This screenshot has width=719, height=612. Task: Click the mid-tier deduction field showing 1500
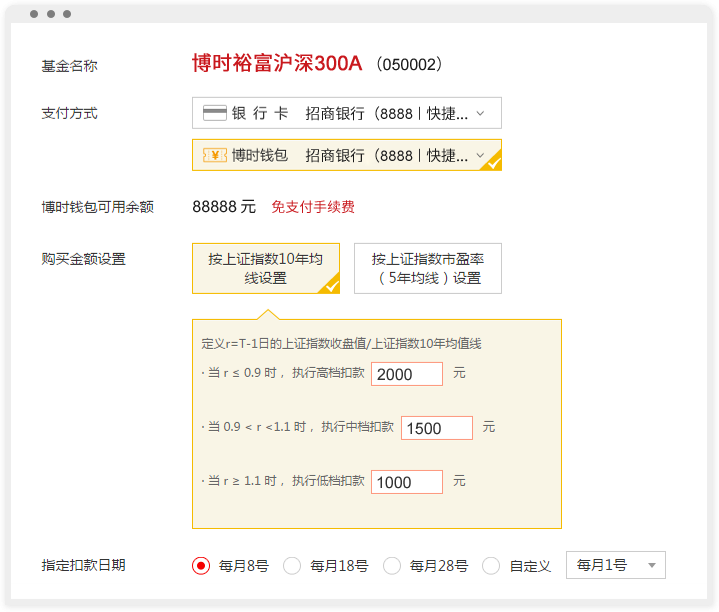point(437,428)
